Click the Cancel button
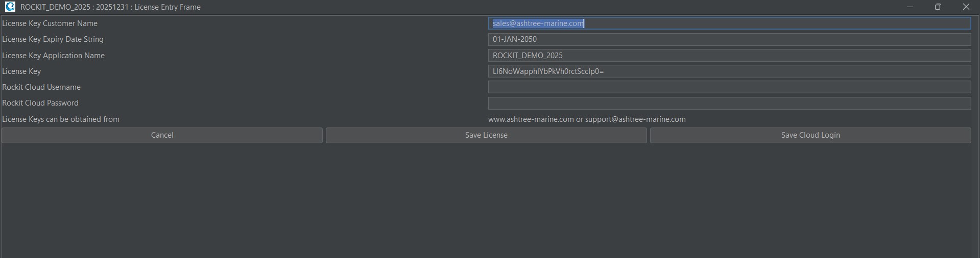The width and height of the screenshot is (980, 258). coord(162,135)
